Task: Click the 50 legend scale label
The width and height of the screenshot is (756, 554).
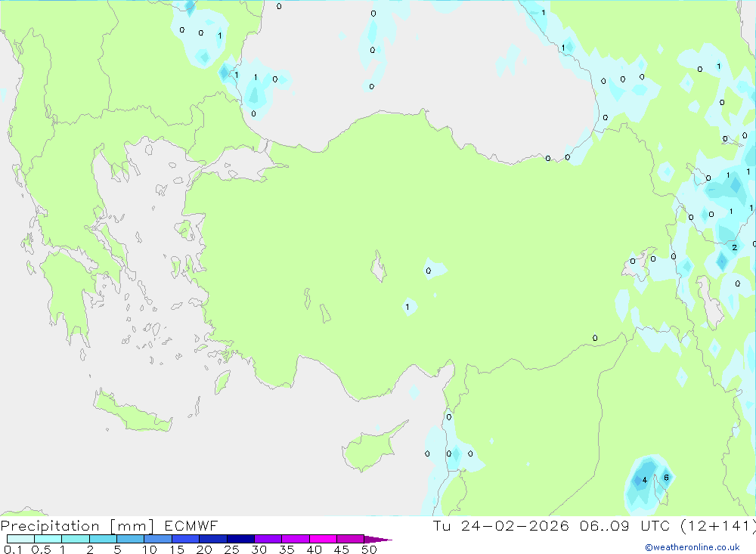Action: click(369, 549)
